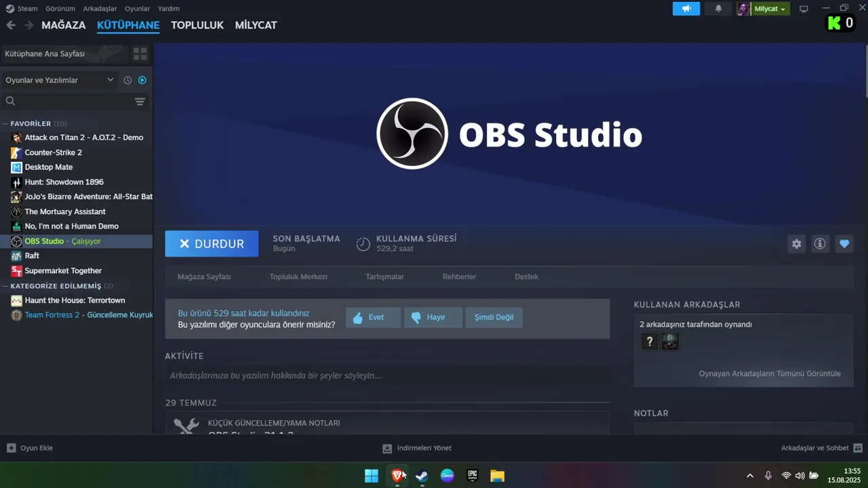Select the KÜTÜPHANE tab
Viewport: 868px width, 488px height.
(128, 25)
